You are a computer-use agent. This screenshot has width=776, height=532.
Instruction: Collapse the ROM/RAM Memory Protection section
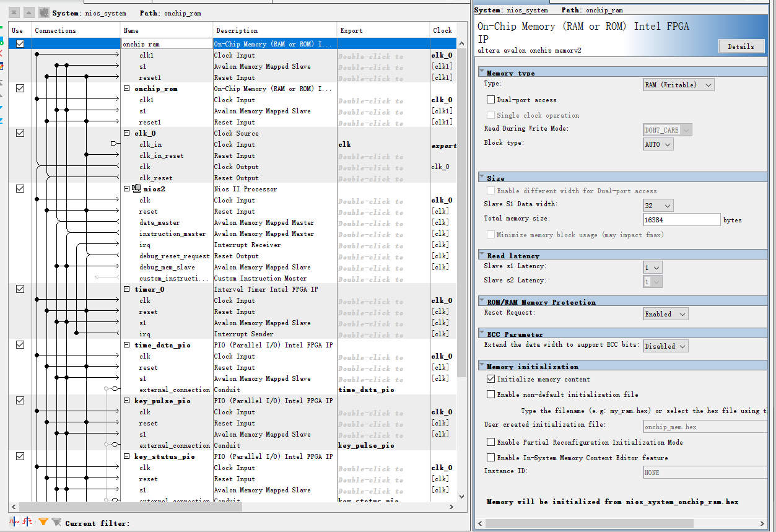[482, 302]
